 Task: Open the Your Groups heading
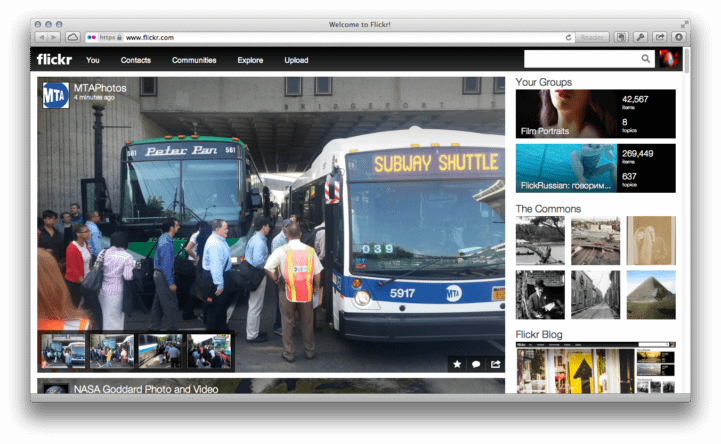point(544,82)
